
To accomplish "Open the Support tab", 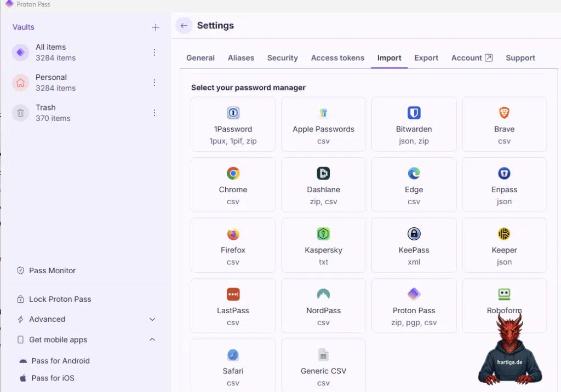I will [x=520, y=58].
